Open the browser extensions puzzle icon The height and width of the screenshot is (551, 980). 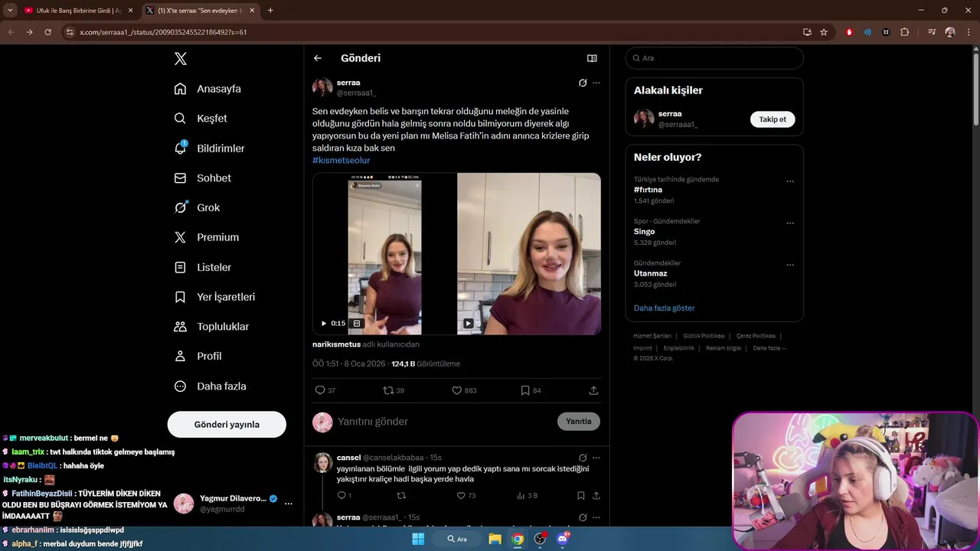pos(905,32)
